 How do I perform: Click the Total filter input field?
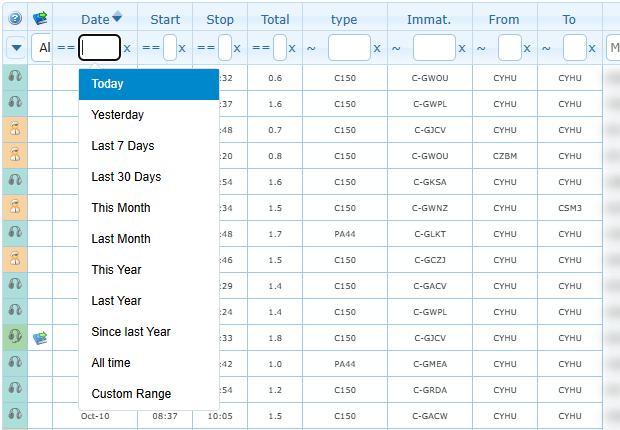point(280,47)
